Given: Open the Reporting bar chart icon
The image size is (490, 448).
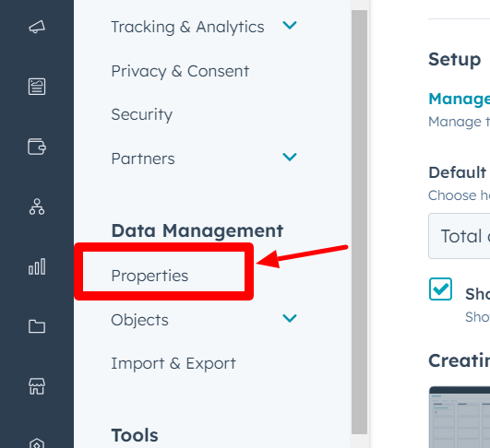Looking at the screenshot, I should tap(37, 266).
